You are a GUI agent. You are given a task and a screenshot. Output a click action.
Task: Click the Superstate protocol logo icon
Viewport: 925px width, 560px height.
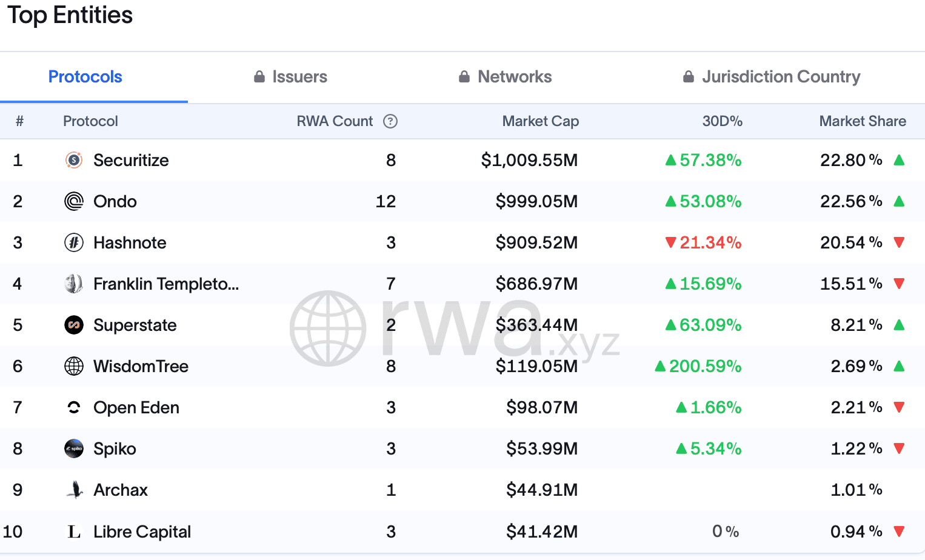click(x=74, y=325)
